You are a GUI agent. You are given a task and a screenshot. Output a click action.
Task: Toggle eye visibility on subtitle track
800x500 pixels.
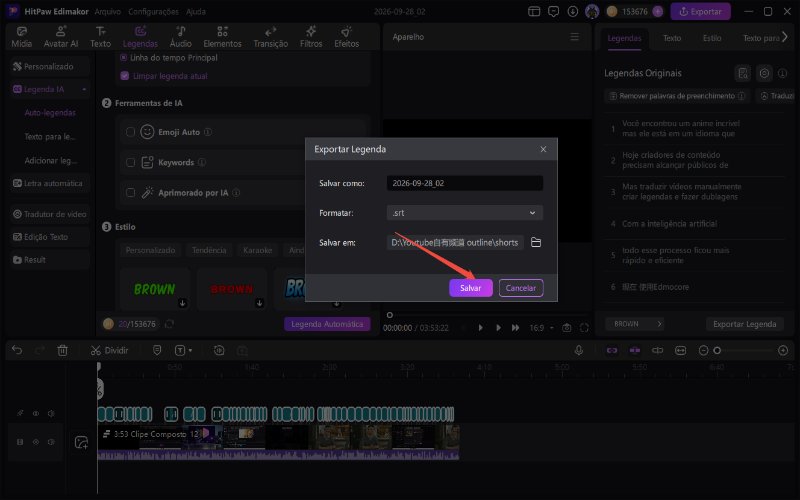click(36, 413)
